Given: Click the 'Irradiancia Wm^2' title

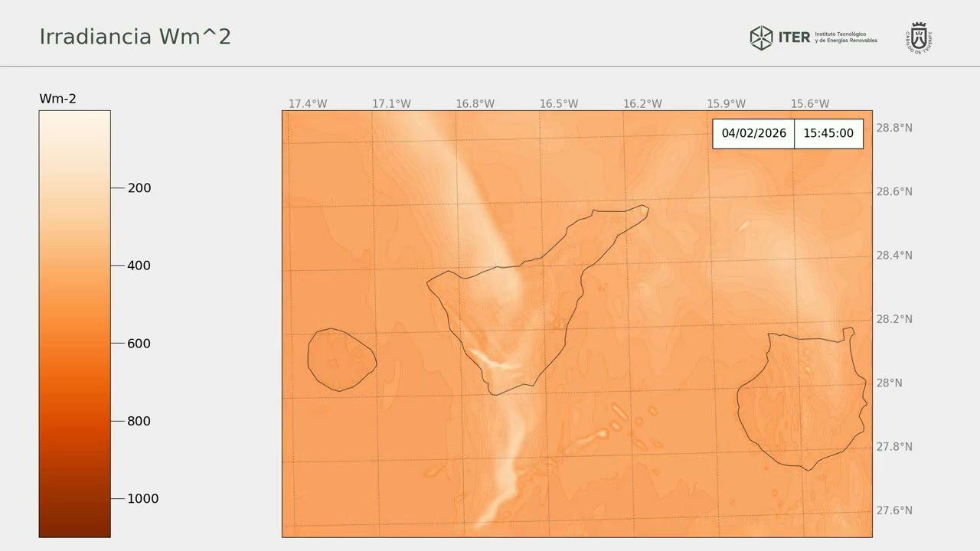Looking at the screenshot, I should pyautogui.click(x=135, y=36).
